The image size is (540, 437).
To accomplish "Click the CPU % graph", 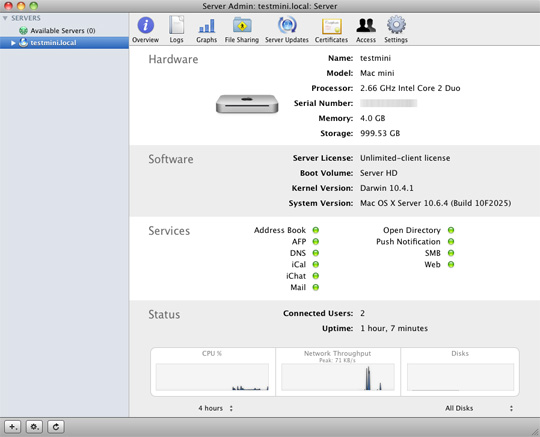I will coord(212,377).
